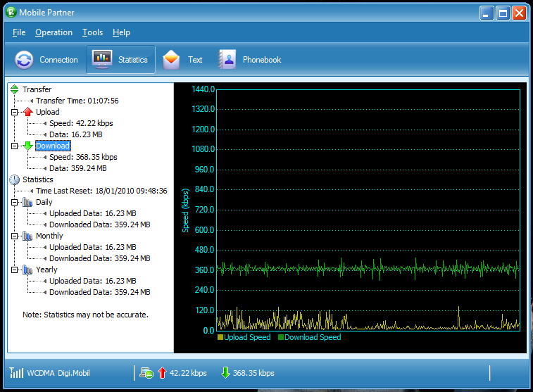Maximize the Mobile Partner window
533x392 pixels.
(x=503, y=13)
